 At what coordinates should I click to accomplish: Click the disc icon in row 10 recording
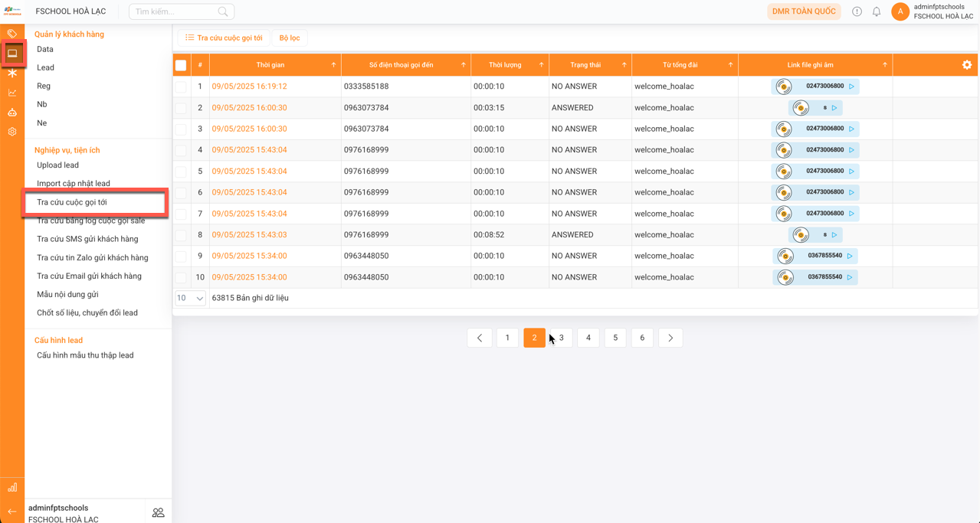[785, 277]
